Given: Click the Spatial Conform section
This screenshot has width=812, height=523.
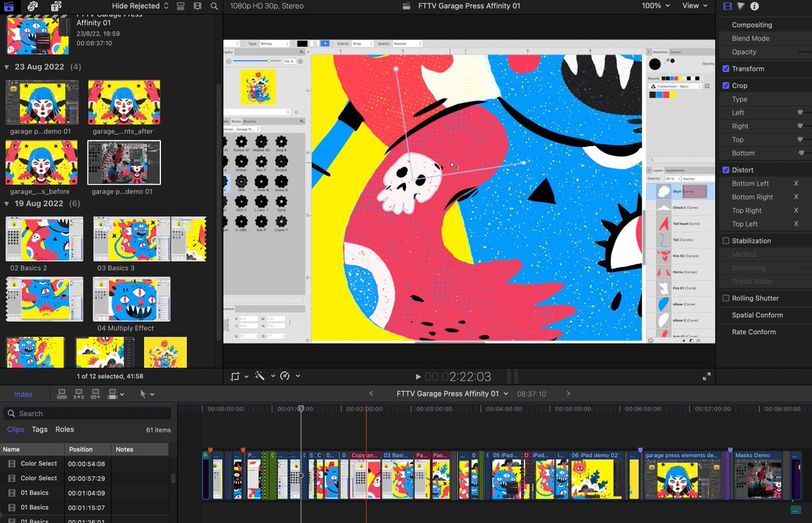Looking at the screenshot, I should [x=757, y=315].
